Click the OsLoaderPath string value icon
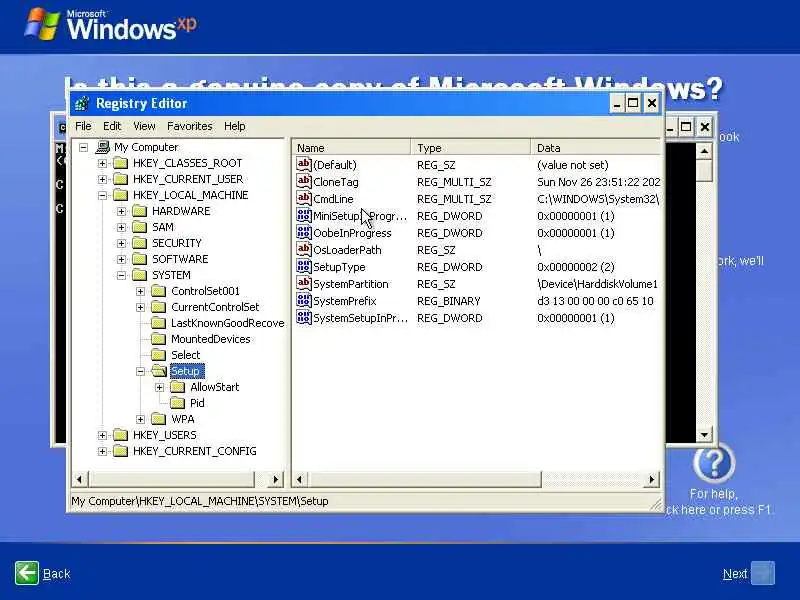Screen dimensions: 800x600 point(304,249)
